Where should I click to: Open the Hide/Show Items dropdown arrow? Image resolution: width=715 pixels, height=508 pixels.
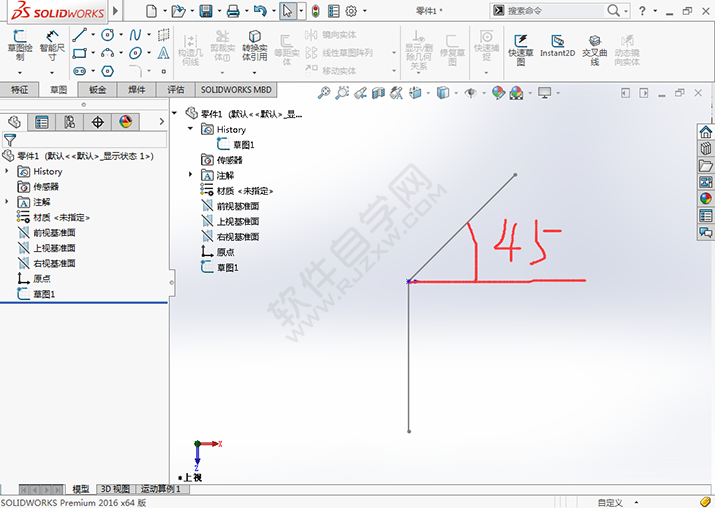click(x=484, y=93)
